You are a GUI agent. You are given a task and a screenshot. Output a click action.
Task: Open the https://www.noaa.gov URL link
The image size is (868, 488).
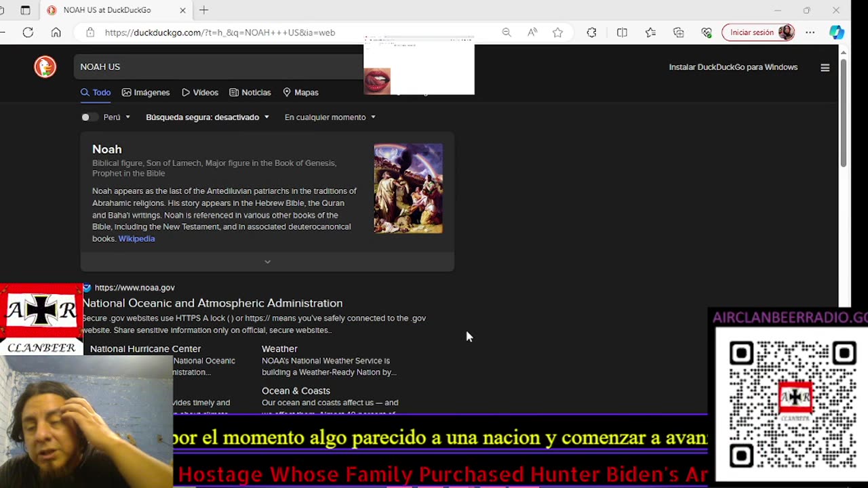134,287
